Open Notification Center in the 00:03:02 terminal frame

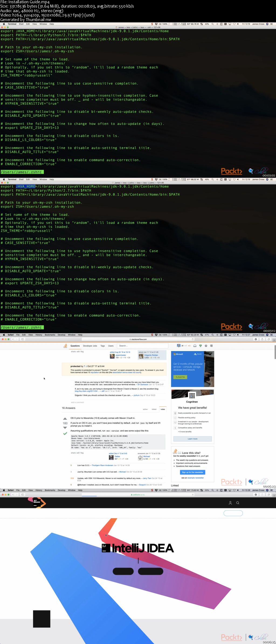point(271,24)
